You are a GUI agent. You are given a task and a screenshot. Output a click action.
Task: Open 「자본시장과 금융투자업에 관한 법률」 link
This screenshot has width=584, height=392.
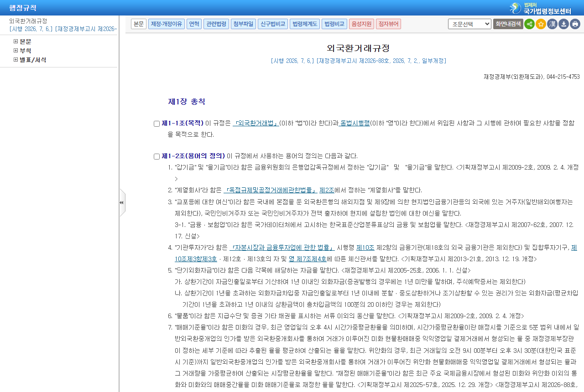282,248
